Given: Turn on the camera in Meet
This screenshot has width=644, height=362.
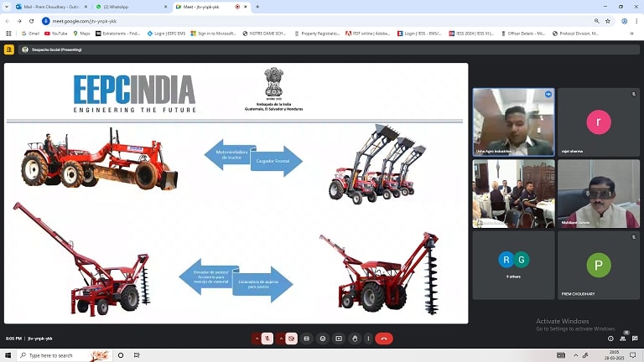Looking at the screenshot, I should click(x=291, y=339).
